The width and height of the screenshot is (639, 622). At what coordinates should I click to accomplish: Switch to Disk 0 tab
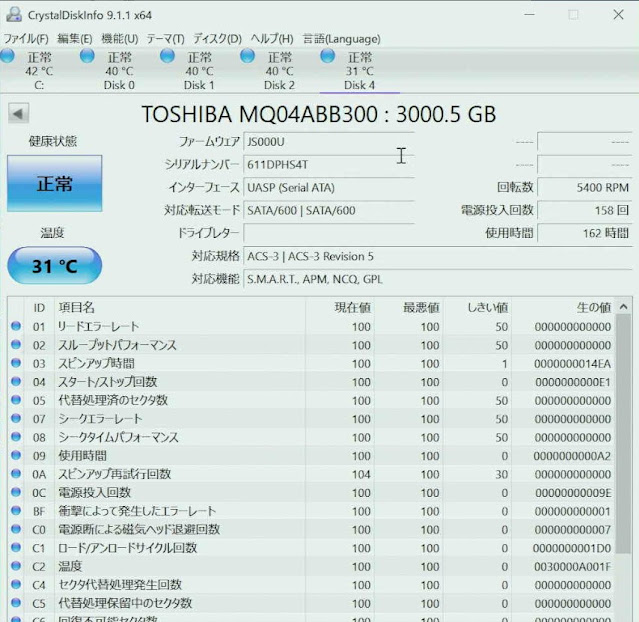119,71
